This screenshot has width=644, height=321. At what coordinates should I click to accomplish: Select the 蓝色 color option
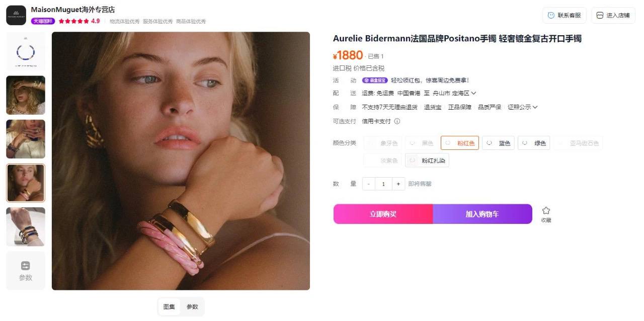click(498, 143)
